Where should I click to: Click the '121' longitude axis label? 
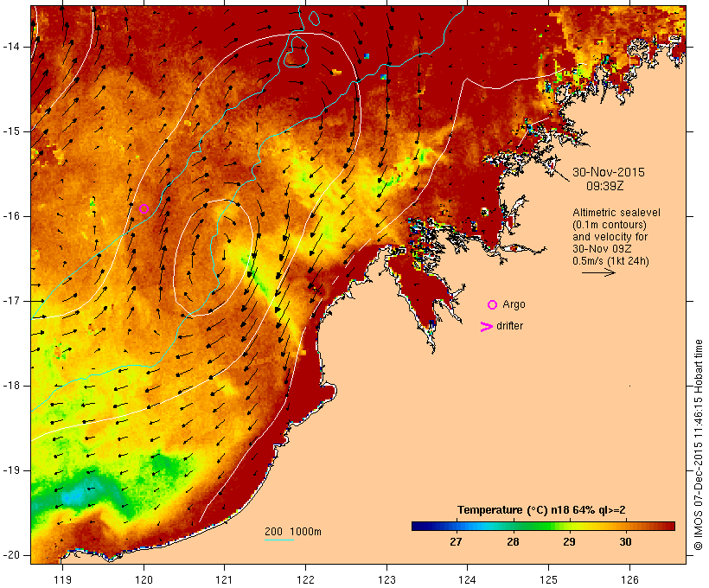224,579
